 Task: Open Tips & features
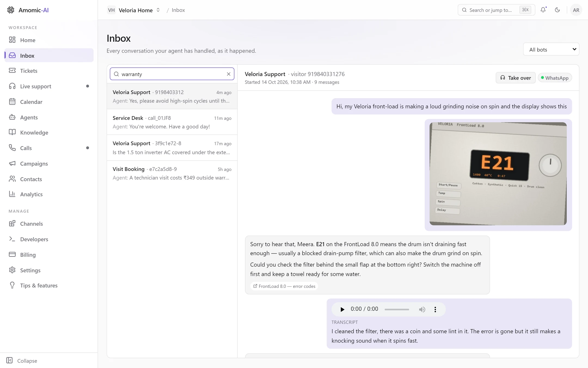(x=49, y=285)
